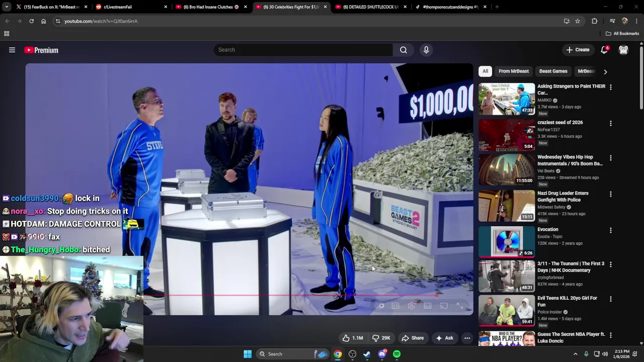Click the YouTube search input field
Screen dimensions: 644x362
click(303, 50)
